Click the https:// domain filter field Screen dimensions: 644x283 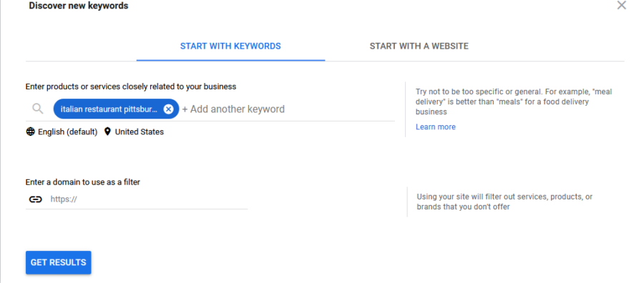[x=148, y=199]
